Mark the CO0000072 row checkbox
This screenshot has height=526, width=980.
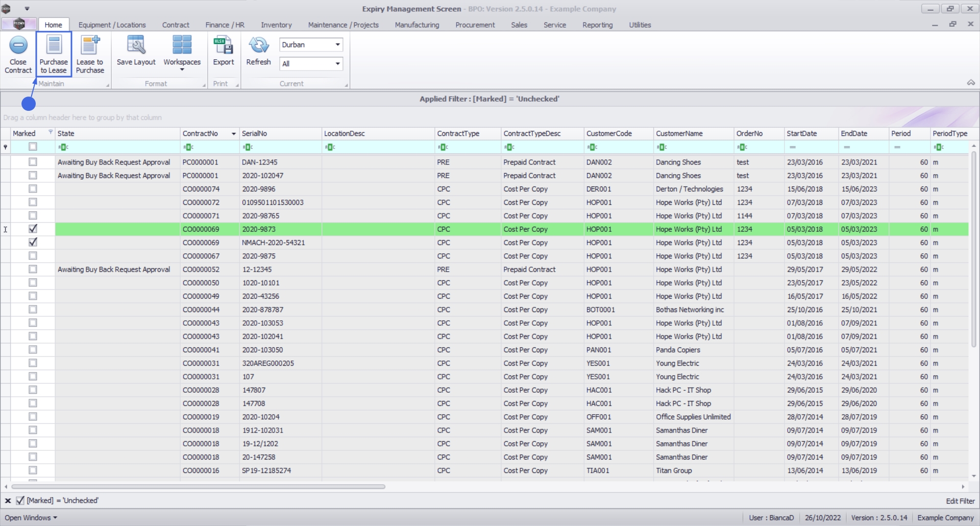pos(33,202)
